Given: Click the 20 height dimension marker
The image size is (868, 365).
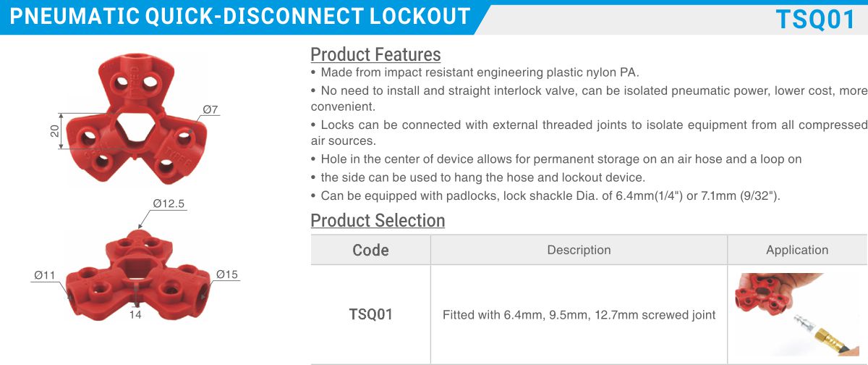Looking at the screenshot, I should [54, 131].
